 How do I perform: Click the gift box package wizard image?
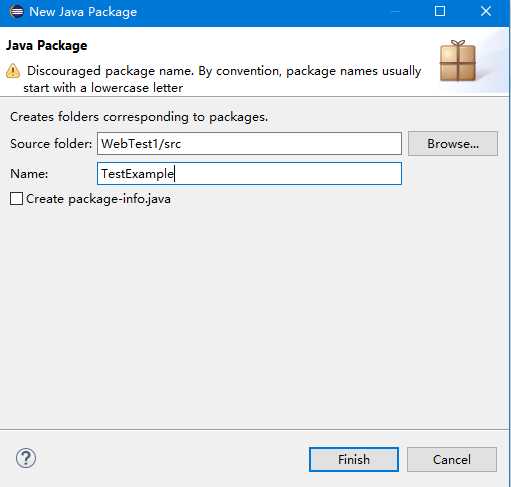point(458,61)
